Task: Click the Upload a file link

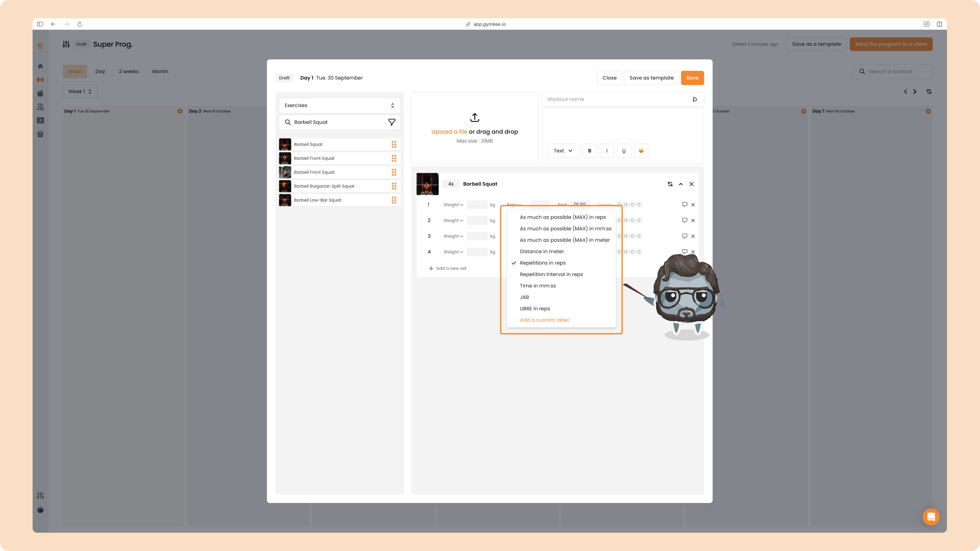Action: (x=449, y=132)
